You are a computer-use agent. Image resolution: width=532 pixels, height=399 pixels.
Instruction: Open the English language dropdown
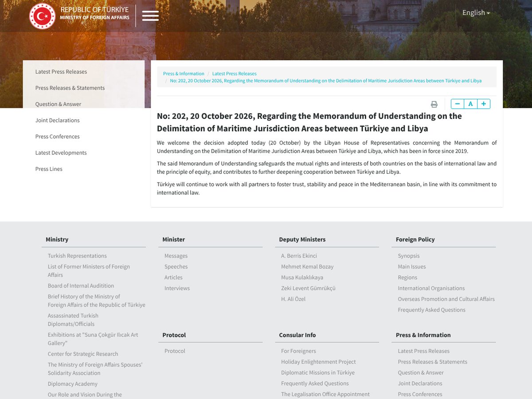[x=476, y=12]
